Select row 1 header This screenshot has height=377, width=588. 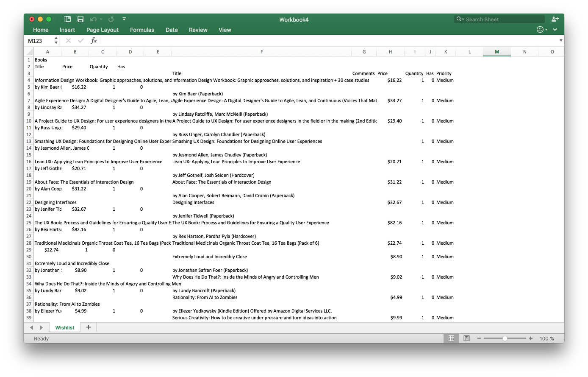[29, 60]
